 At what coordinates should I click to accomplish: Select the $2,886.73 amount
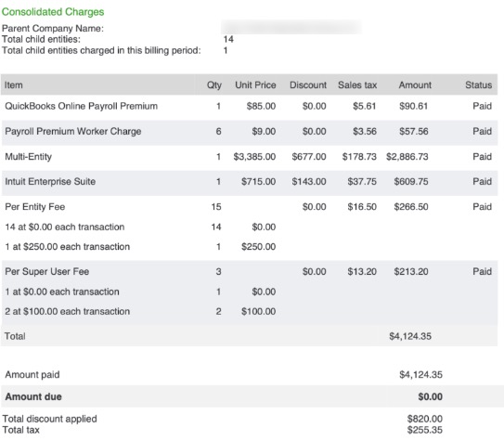[407, 157]
